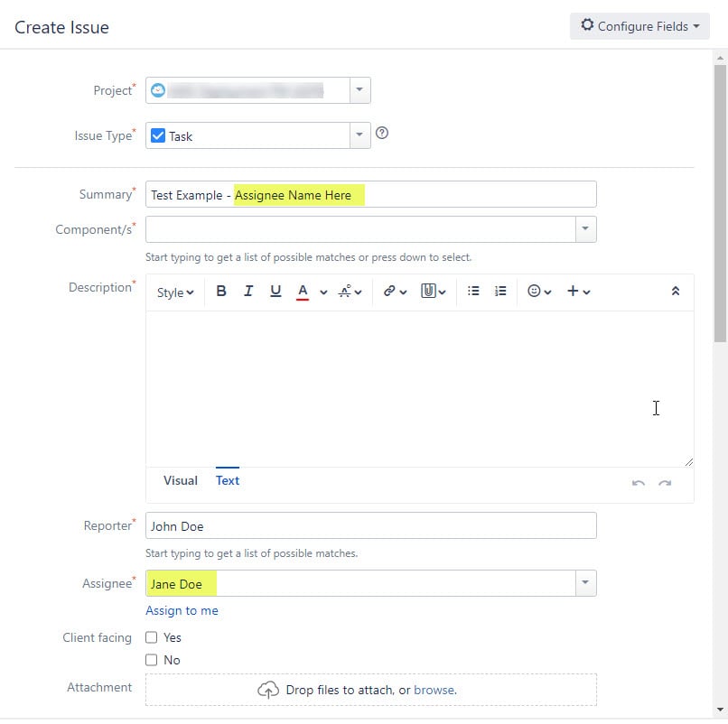Click the Assignee field with Jane Doe
728x724 pixels.
pyautogui.click(x=360, y=583)
